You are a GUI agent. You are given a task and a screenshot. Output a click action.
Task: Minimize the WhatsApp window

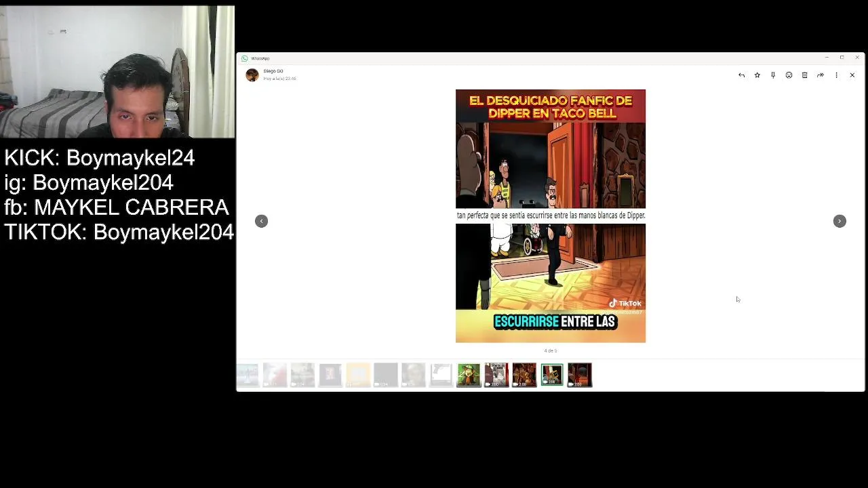coord(827,58)
